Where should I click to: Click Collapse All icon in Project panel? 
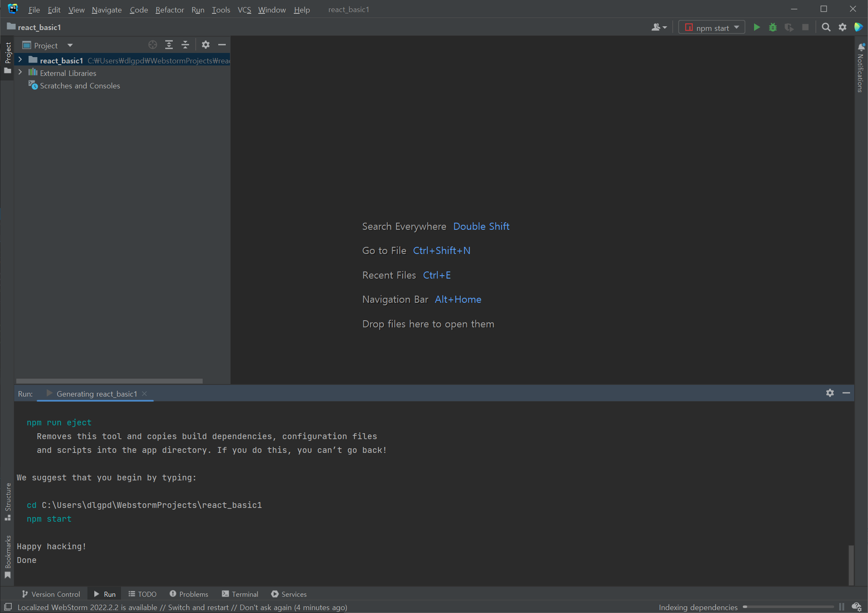click(185, 45)
